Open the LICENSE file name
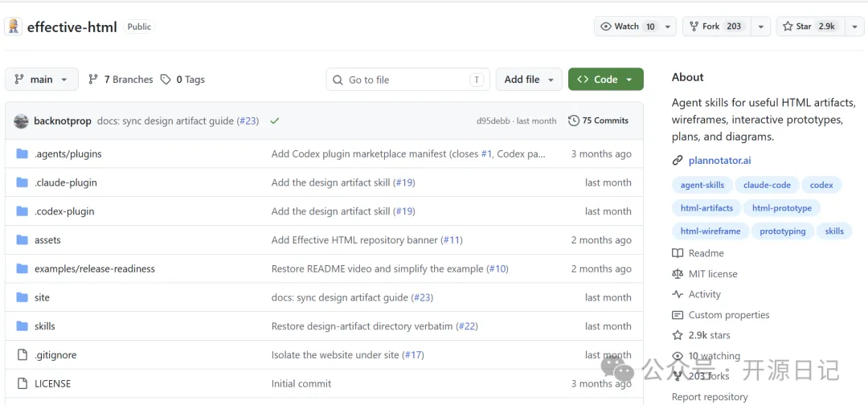 click(52, 383)
